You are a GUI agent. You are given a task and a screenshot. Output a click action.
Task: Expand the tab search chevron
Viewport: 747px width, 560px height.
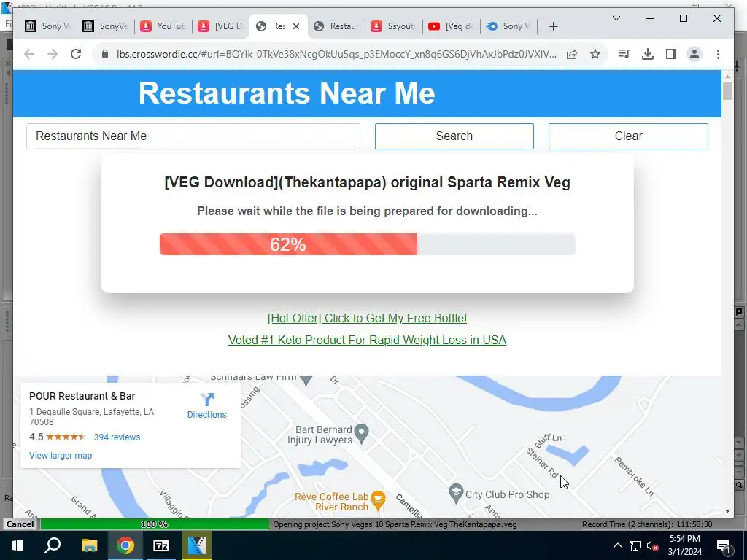tap(616, 18)
